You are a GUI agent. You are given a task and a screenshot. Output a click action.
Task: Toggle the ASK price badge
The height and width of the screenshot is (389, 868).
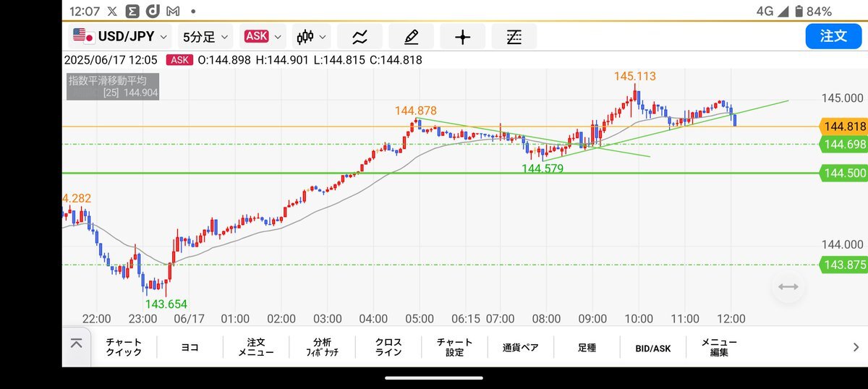coord(256,36)
